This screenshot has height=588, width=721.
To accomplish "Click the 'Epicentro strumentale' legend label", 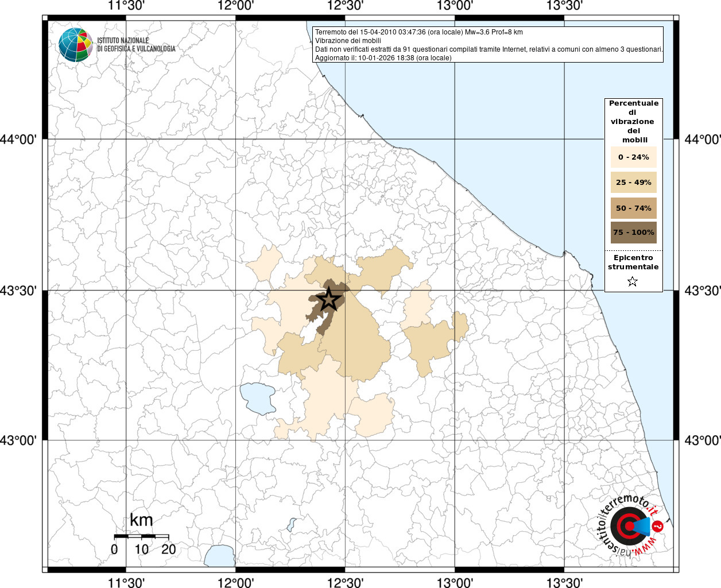I will [x=633, y=262].
